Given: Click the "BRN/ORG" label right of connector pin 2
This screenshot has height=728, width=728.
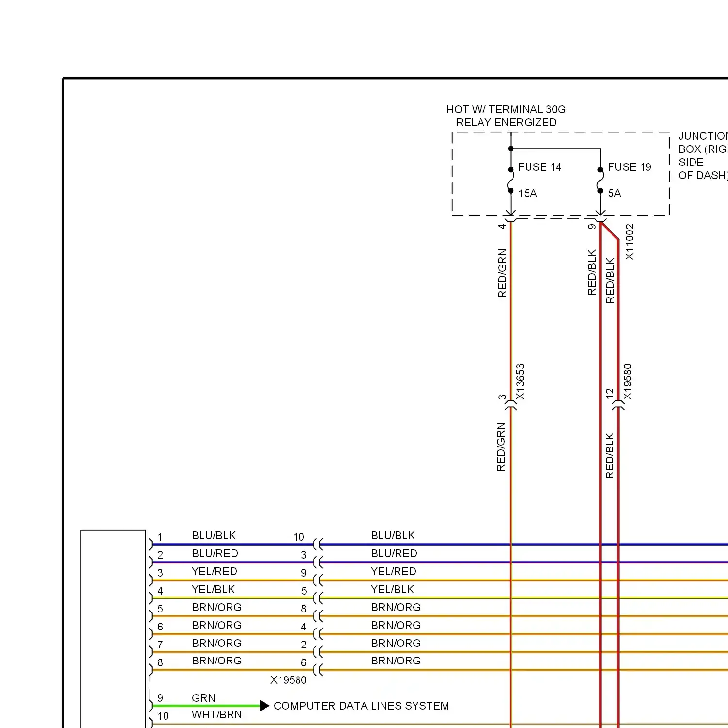Looking at the screenshot, I should tap(396, 643).
